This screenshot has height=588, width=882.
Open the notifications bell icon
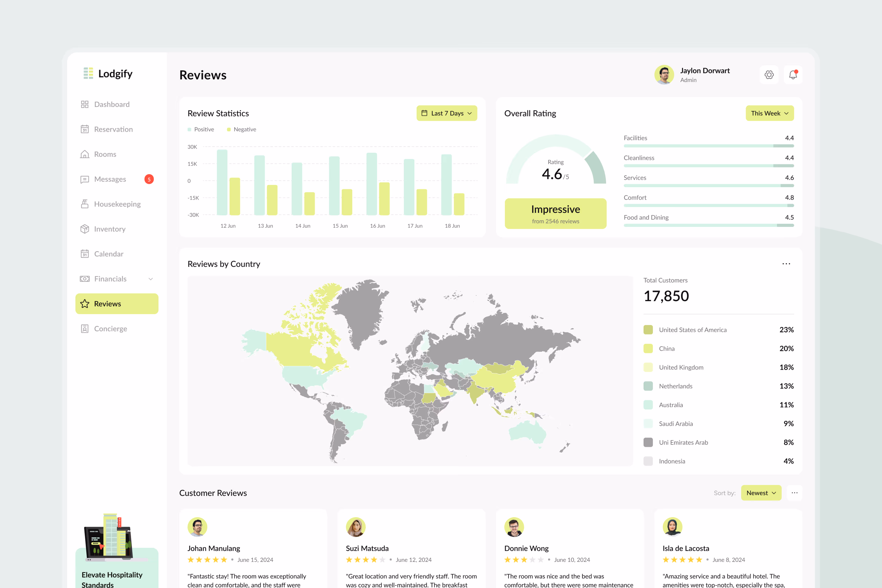(793, 75)
